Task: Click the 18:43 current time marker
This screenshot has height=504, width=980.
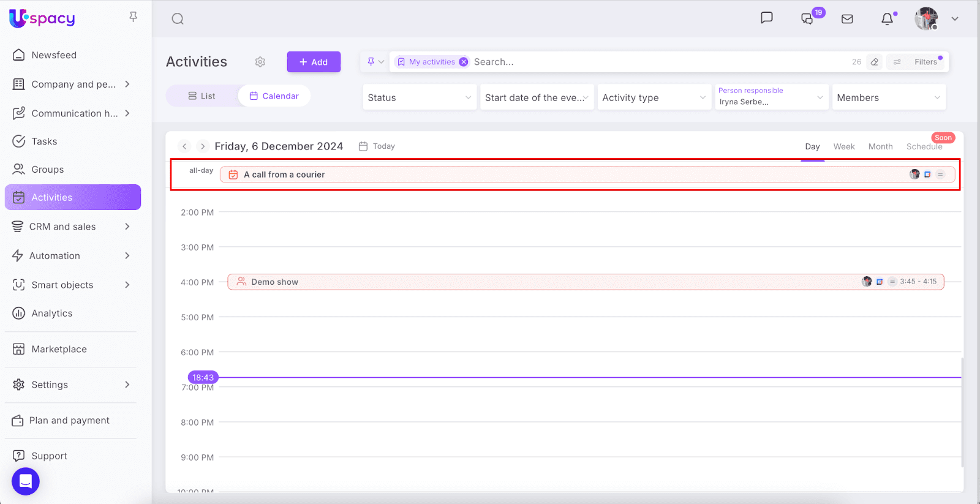Action: [x=203, y=377]
